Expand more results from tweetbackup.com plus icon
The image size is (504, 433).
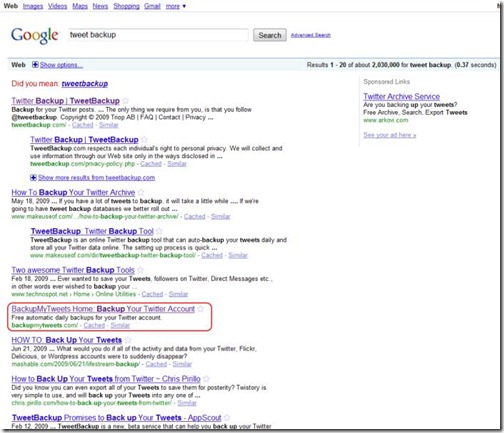click(x=33, y=178)
